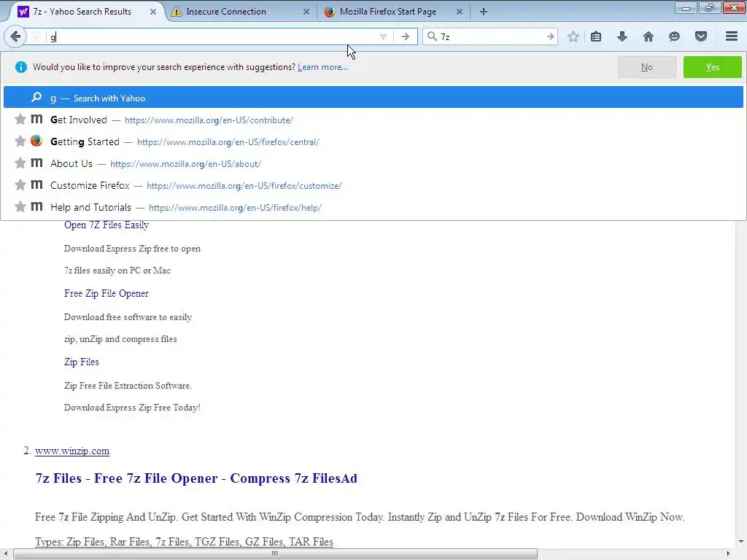The image size is (747, 560).
Task: Click the star icon beside Customize Firefox
Action: tap(20, 184)
